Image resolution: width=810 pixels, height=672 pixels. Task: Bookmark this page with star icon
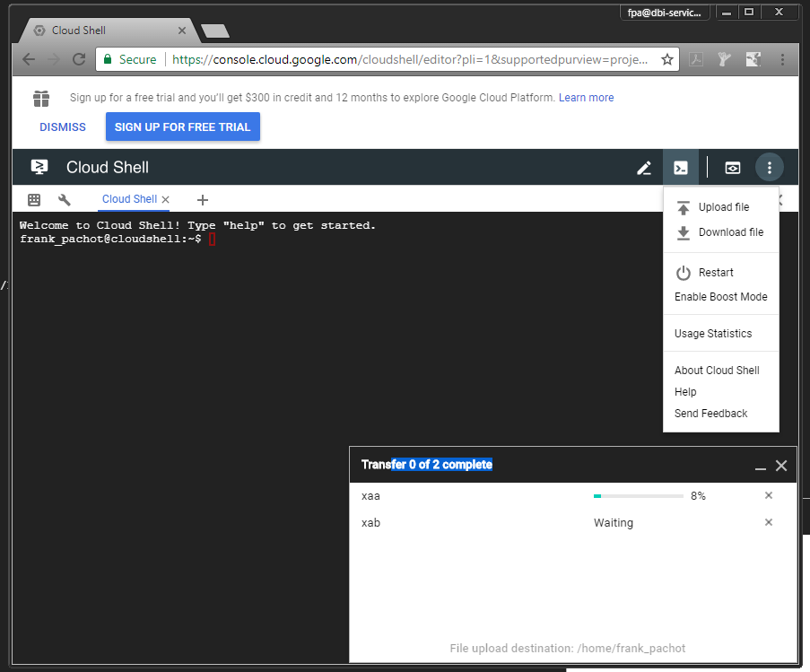[666, 60]
